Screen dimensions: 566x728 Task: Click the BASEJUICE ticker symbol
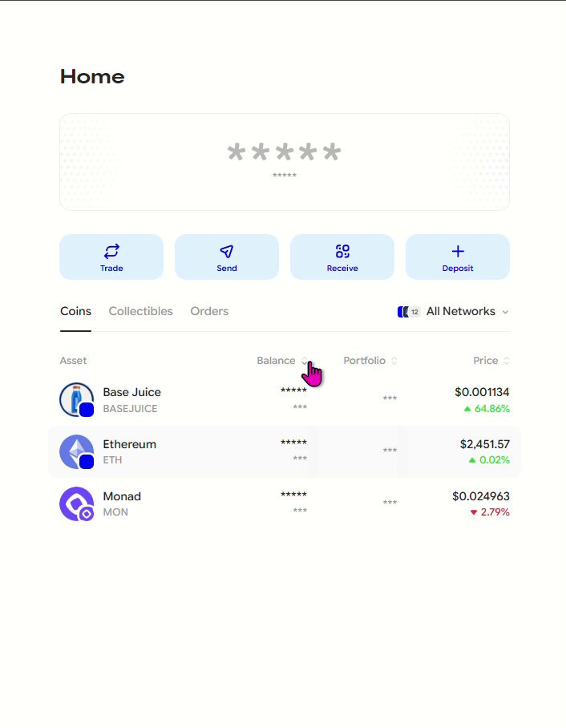pyautogui.click(x=130, y=409)
